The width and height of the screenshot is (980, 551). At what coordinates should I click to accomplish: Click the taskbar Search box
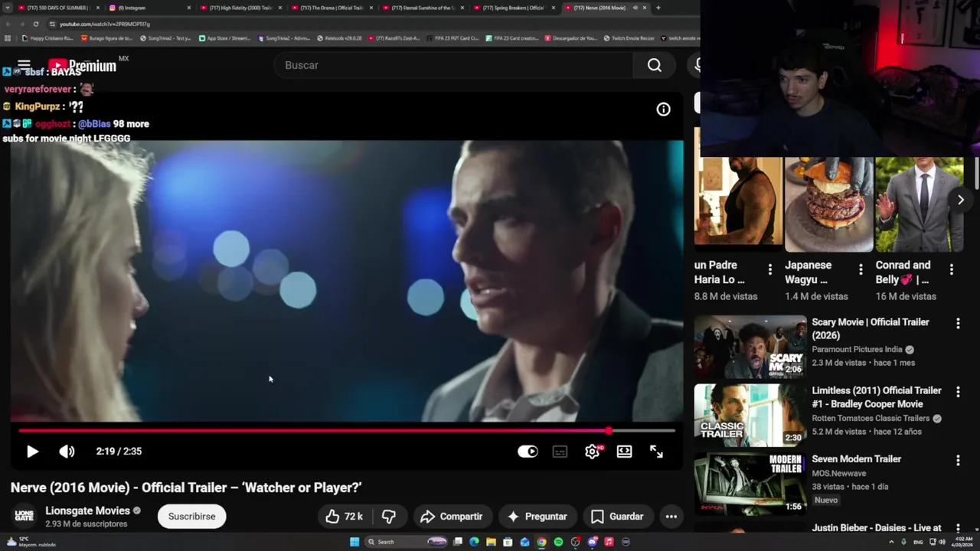(x=406, y=542)
